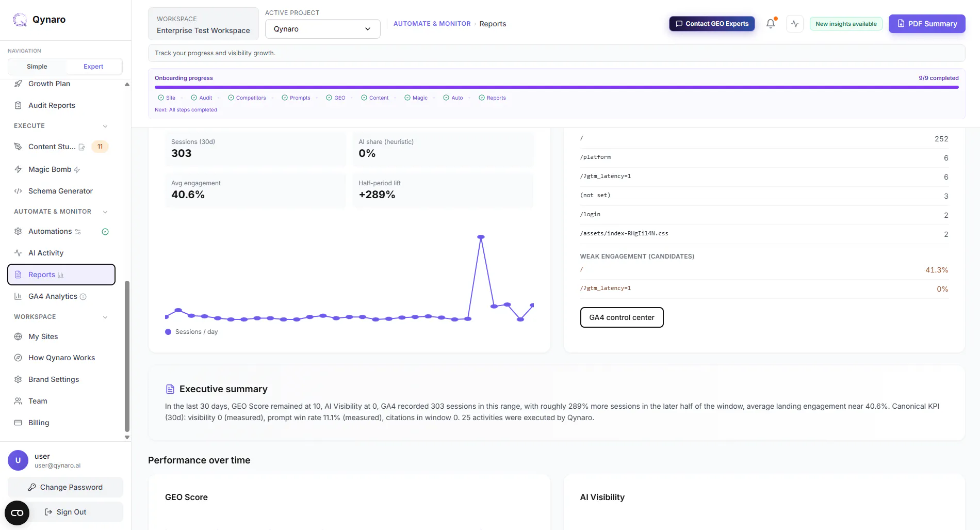Click the Billing card icon

pyautogui.click(x=18, y=423)
